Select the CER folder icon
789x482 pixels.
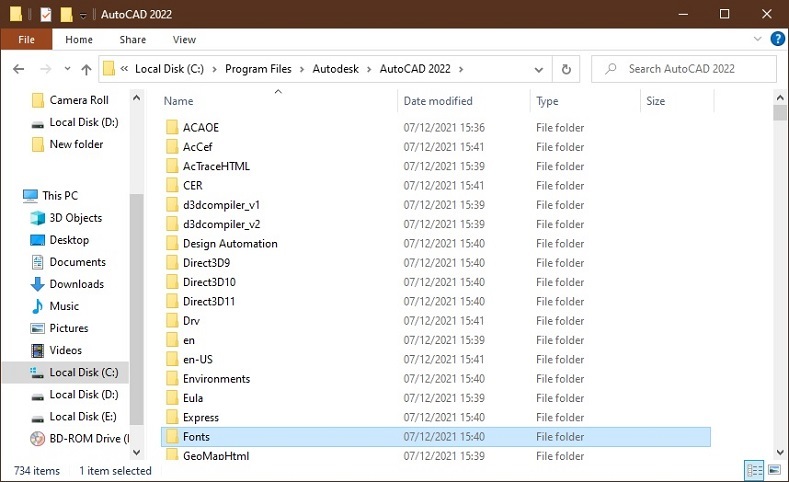(172, 185)
